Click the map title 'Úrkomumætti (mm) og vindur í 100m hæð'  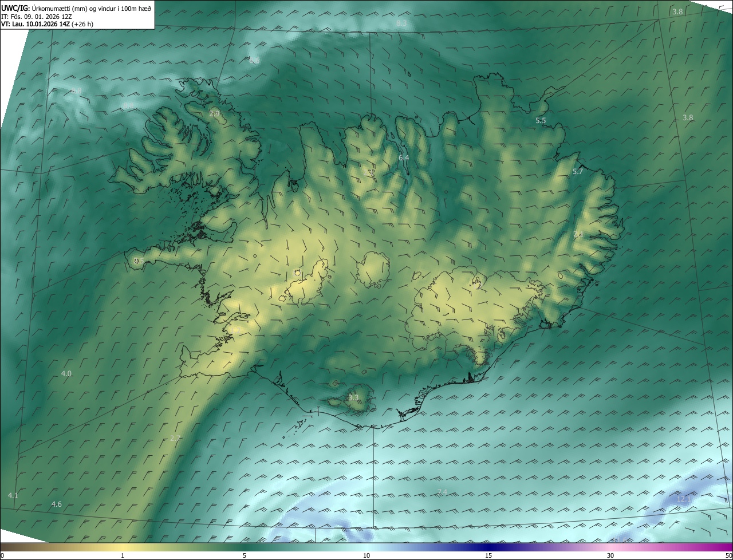coord(90,8)
